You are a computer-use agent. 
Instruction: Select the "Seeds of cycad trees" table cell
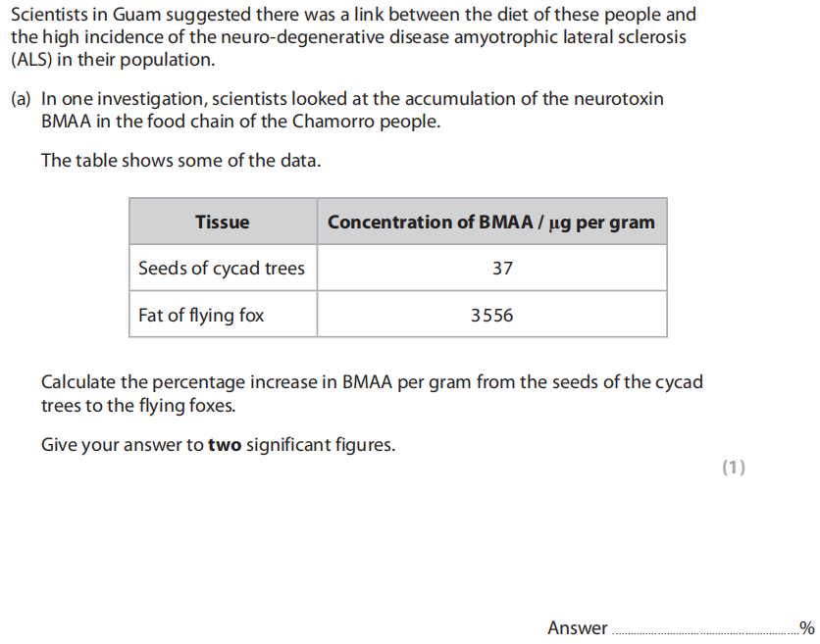point(222,269)
